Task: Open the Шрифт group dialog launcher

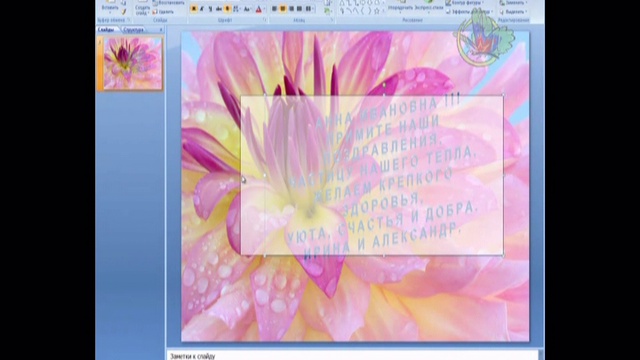Action: (265, 20)
